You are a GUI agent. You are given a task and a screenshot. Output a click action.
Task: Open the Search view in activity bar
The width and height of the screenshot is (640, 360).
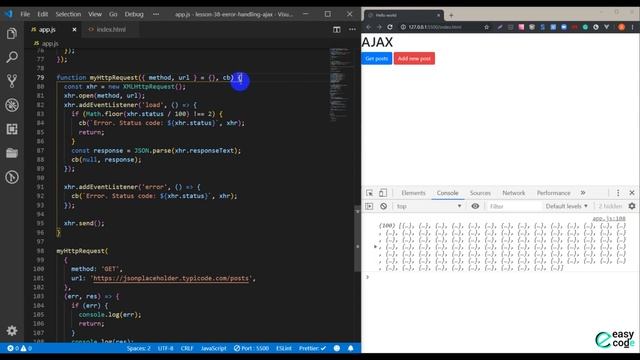12,57
